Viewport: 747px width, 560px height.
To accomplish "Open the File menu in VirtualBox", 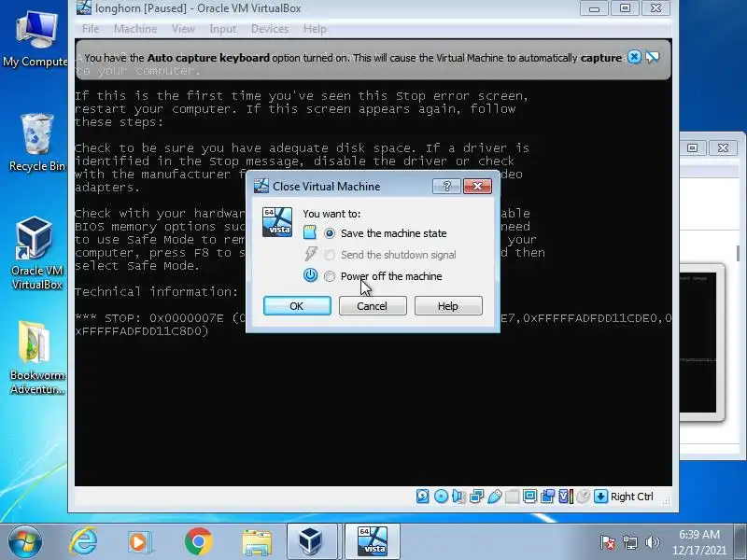I will click(x=91, y=29).
